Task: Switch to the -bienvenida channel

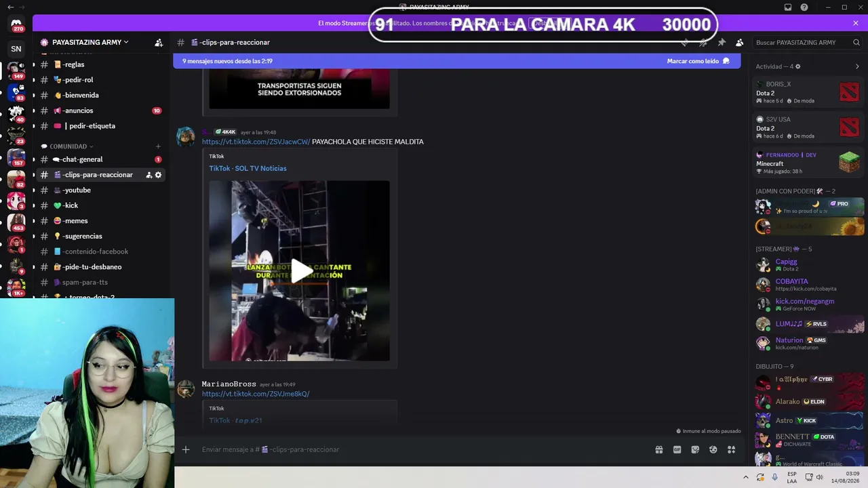Action: [99, 96]
